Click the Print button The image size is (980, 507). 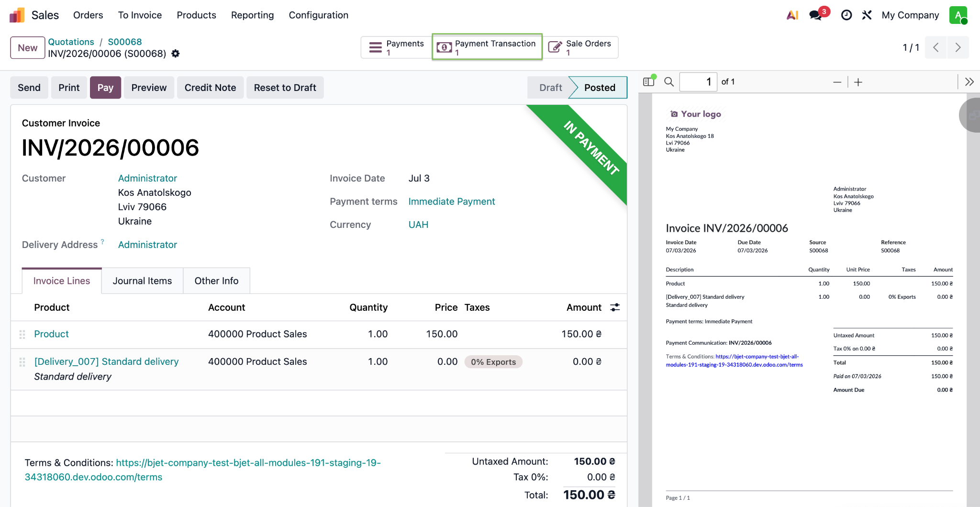pyautogui.click(x=69, y=88)
